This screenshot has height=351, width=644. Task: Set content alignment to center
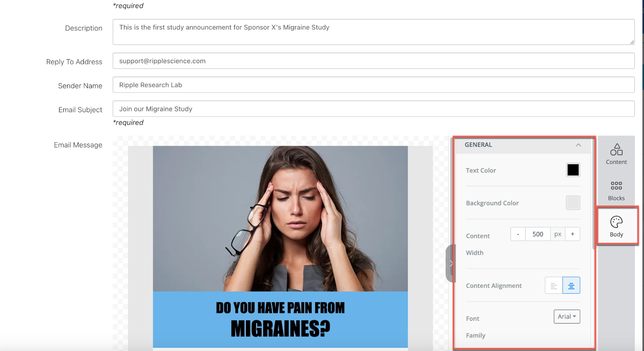571,285
